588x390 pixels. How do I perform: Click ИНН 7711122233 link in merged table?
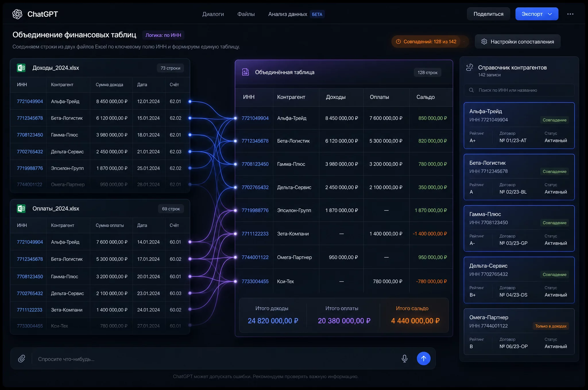[255, 234]
